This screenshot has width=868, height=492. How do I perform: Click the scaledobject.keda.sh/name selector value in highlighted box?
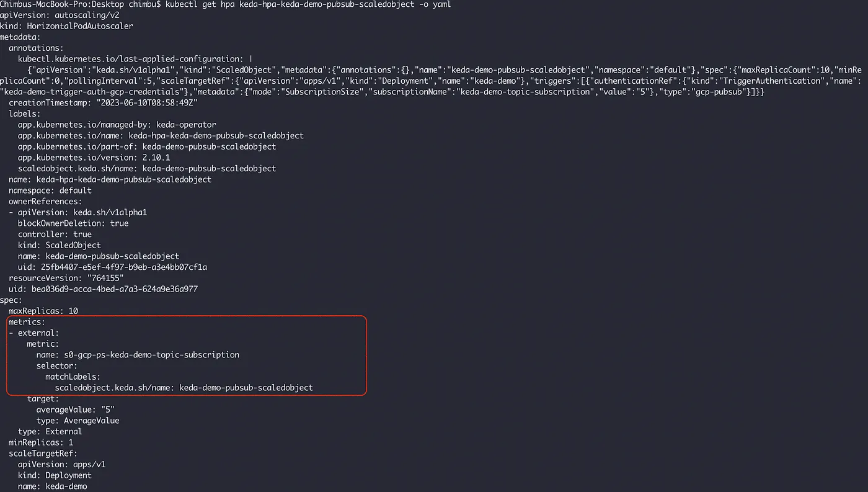click(184, 388)
